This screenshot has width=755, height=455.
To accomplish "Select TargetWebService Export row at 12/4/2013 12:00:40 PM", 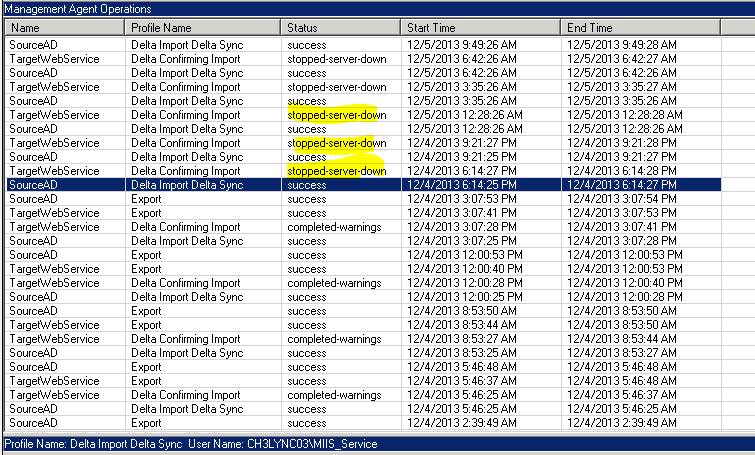I will 363,269.
